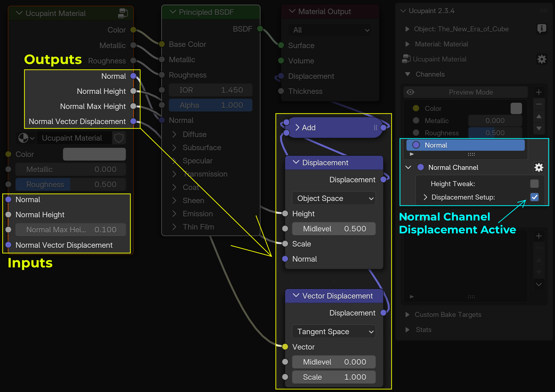This screenshot has width=555, height=392.
Task: Collapse the Material Output node
Action: click(x=292, y=11)
